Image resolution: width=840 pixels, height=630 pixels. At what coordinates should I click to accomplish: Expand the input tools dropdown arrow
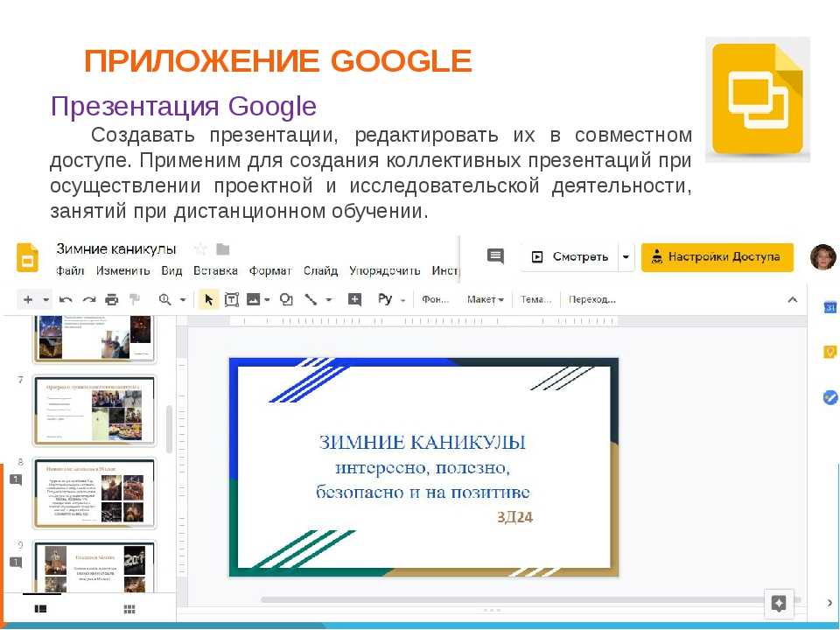click(402, 300)
